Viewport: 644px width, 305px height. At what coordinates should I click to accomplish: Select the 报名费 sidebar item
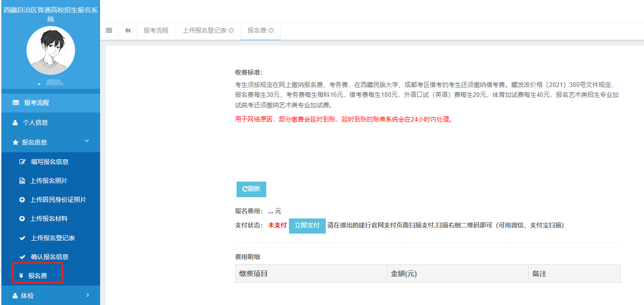[38, 276]
